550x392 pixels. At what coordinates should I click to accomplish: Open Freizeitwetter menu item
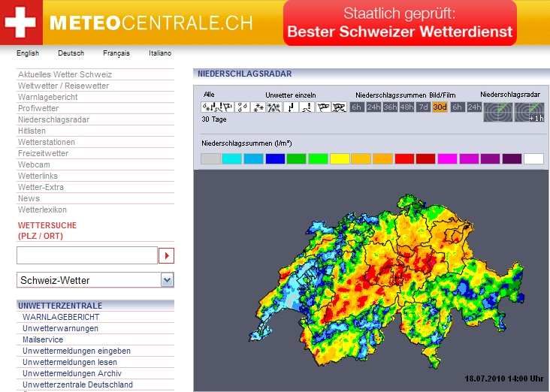coord(43,153)
